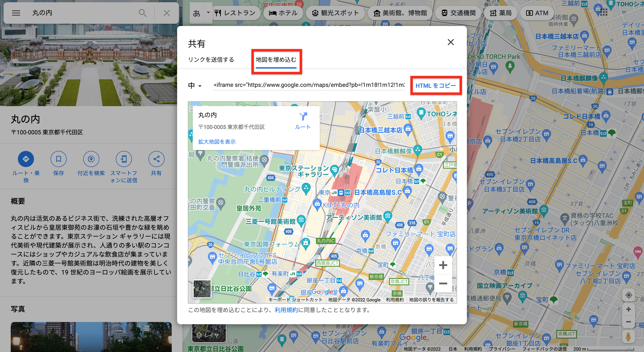
Task: Filter by 薬局 chip
Action: (500, 13)
